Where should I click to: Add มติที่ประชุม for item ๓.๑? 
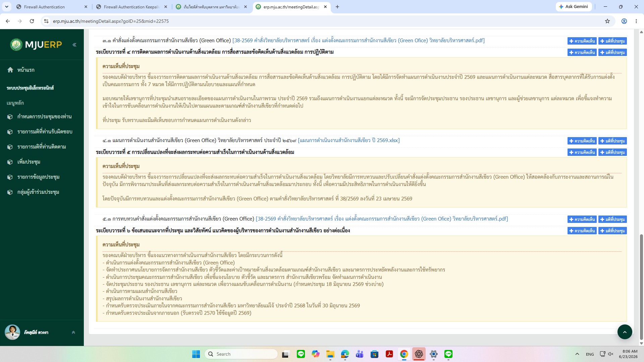[x=612, y=41]
